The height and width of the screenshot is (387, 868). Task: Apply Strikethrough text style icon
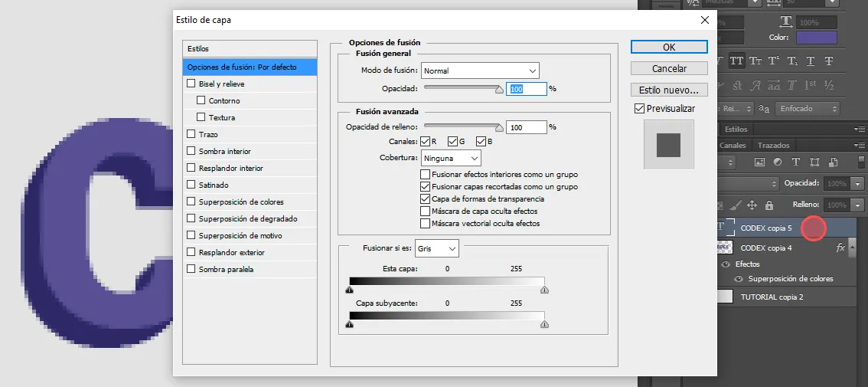(829, 61)
